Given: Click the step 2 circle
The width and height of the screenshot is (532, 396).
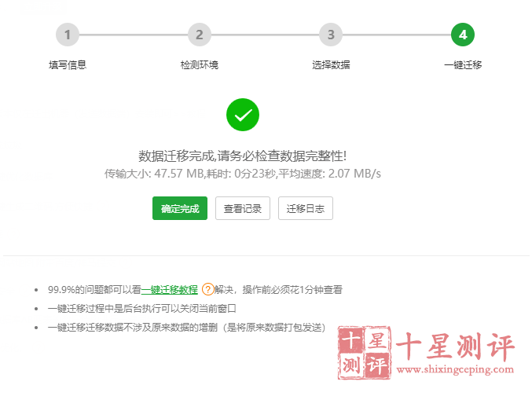Looking at the screenshot, I should [x=200, y=35].
